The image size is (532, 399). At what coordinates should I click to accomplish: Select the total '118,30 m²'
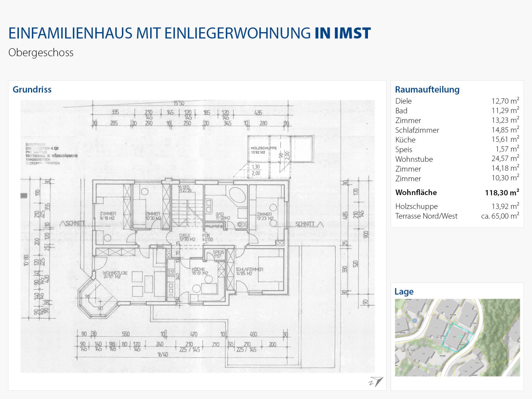tap(502, 192)
